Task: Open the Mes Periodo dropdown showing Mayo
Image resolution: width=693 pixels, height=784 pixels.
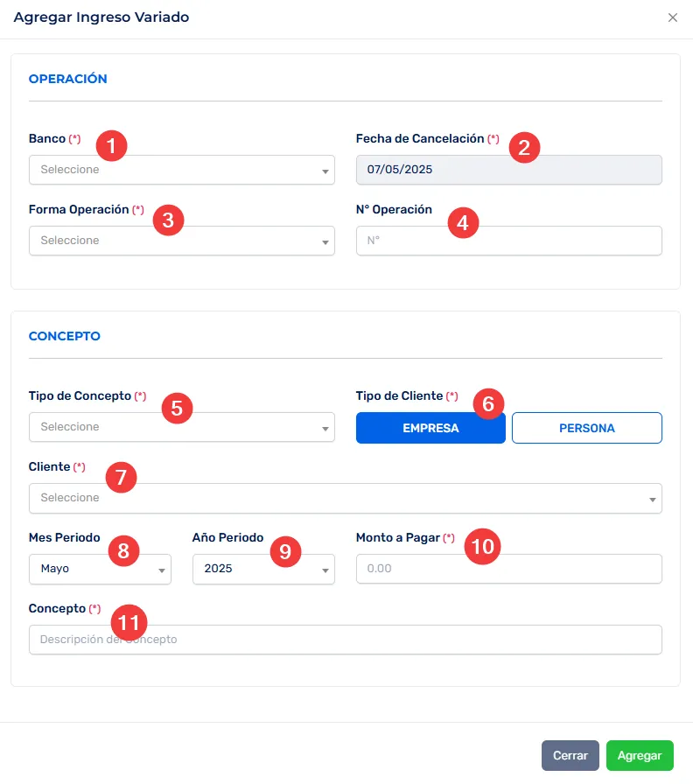Action: pyautogui.click(x=100, y=569)
